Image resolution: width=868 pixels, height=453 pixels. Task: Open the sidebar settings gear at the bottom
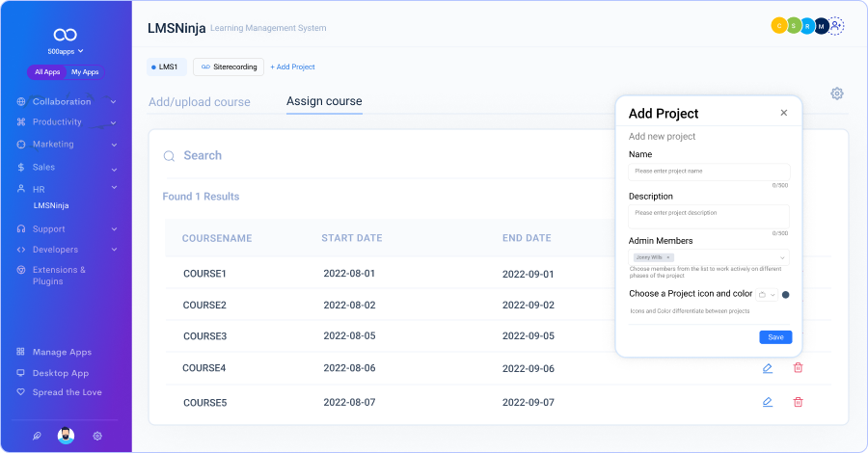pyautogui.click(x=97, y=436)
